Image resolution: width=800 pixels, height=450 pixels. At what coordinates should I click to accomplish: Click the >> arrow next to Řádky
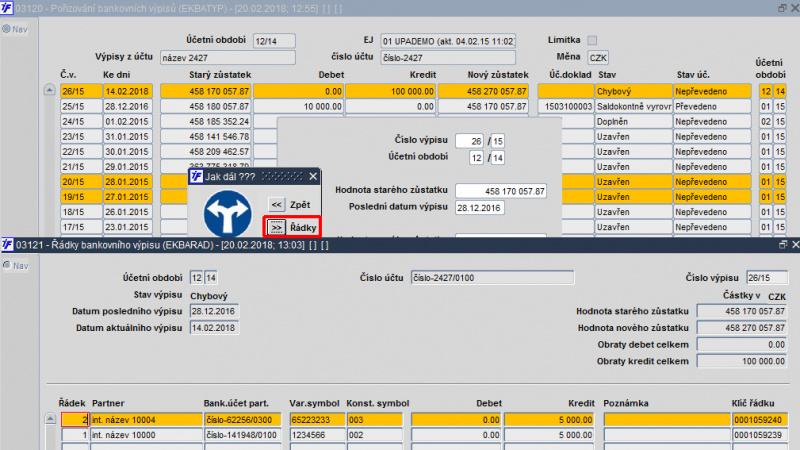[277, 228]
